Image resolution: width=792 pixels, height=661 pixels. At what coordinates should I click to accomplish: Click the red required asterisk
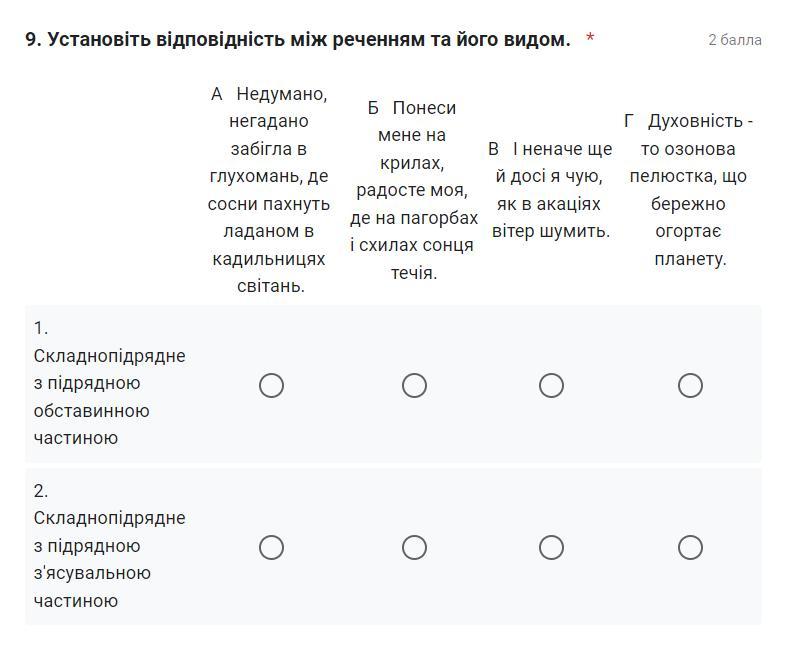coord(590,40)
